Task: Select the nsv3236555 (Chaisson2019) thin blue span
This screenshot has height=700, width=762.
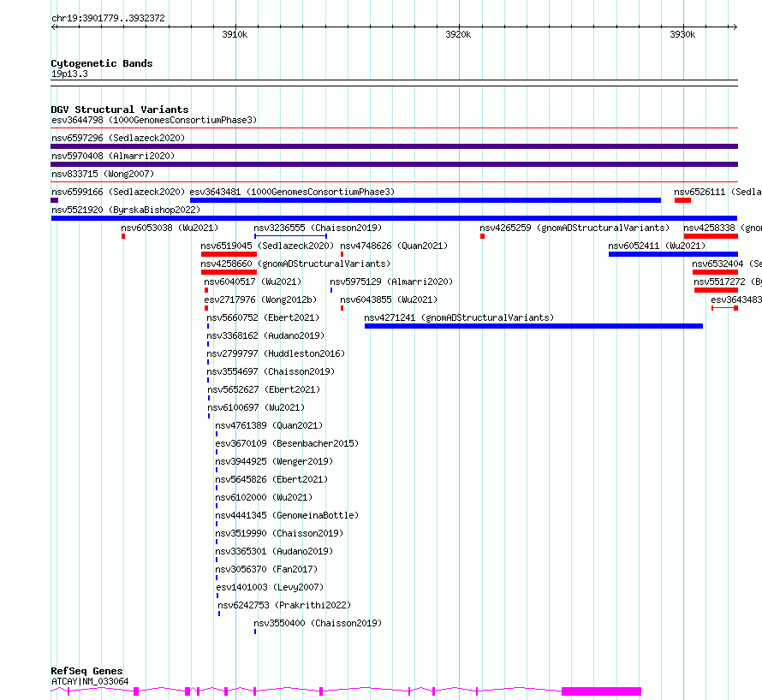Action: 290,236
